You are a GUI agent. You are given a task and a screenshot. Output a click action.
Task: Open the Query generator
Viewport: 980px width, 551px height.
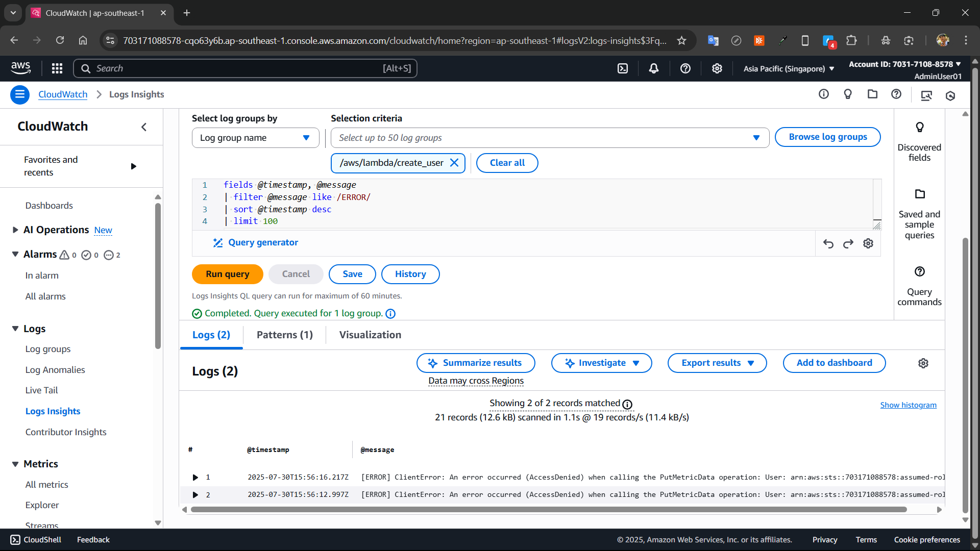coord(255,243)
